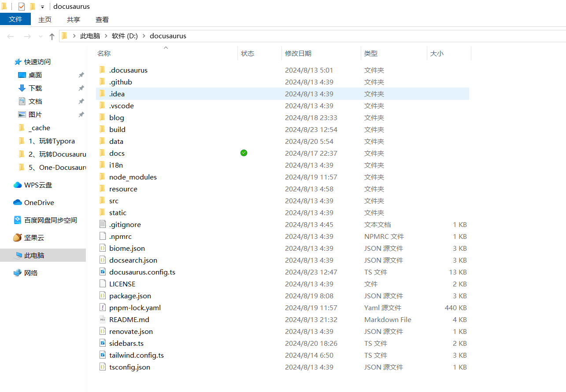The height and width of the screenshot is (392, 566).
Task: Sort files by 修改日期 column header
Action: 321,53
